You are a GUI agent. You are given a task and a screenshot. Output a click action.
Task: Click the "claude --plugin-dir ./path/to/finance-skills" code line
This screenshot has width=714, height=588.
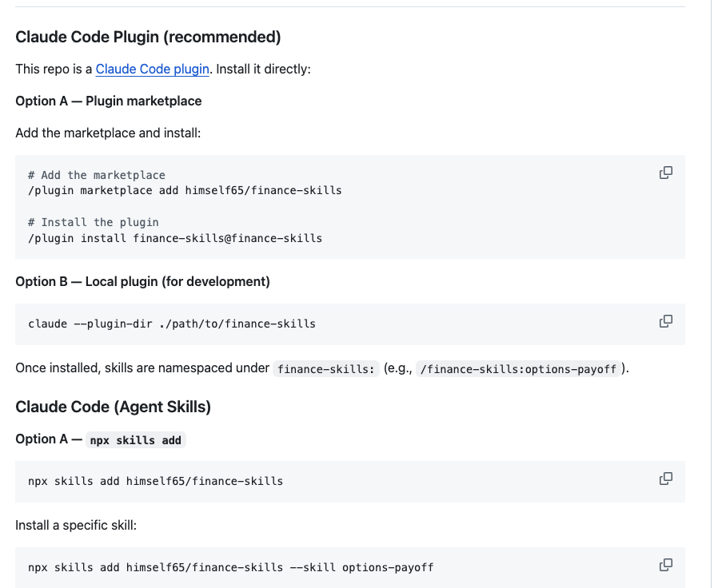[172, 324]
